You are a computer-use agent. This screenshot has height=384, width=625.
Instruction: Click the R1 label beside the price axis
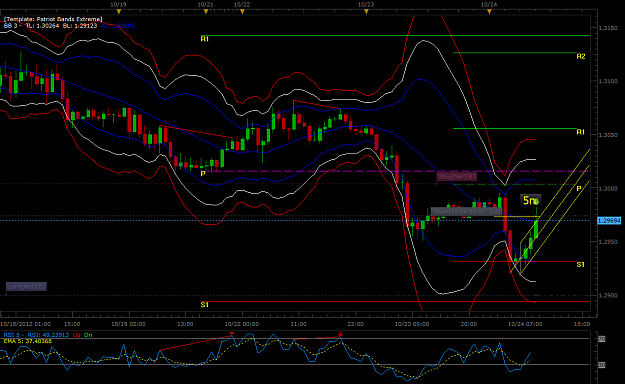click(x=581, y=132)
